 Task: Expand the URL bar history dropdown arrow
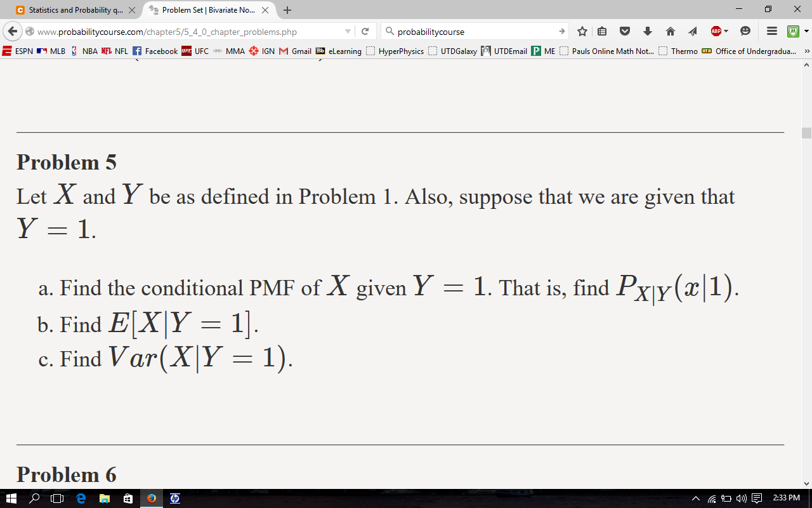click(348, 32)
